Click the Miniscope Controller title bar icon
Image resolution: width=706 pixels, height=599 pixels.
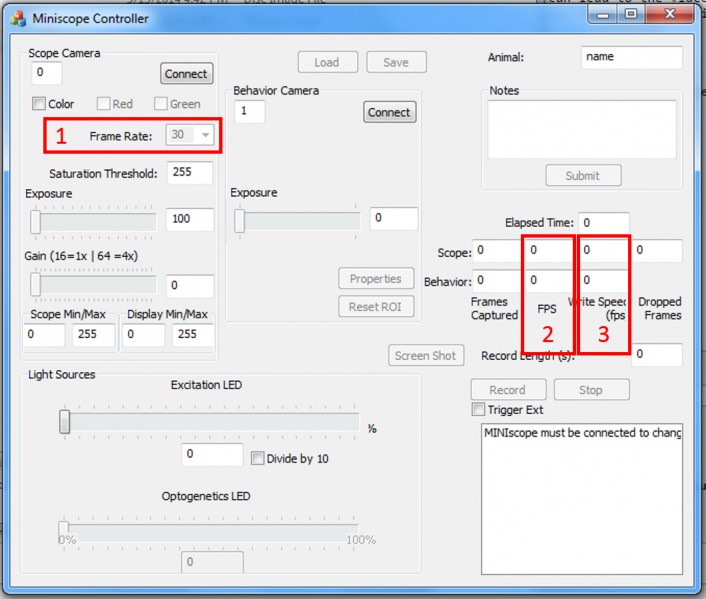18,18
